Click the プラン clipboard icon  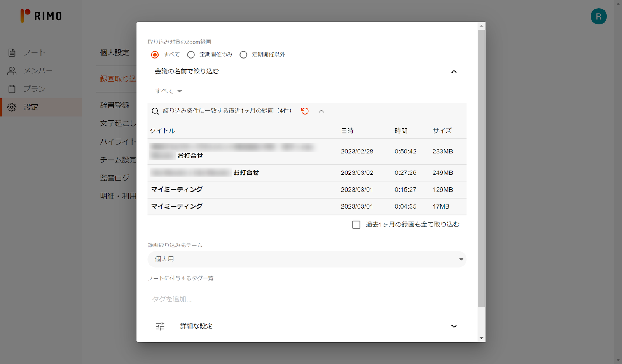[12, 89]
